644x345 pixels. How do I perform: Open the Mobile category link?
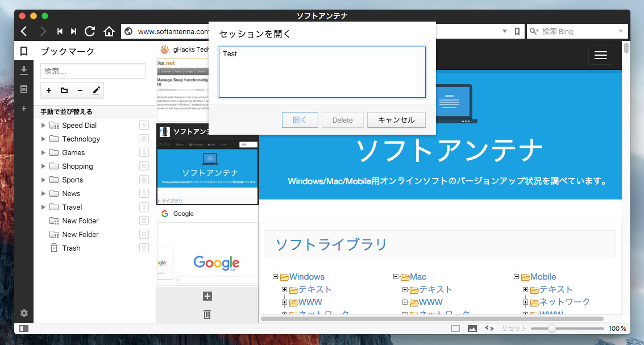(x=543, y=277)
